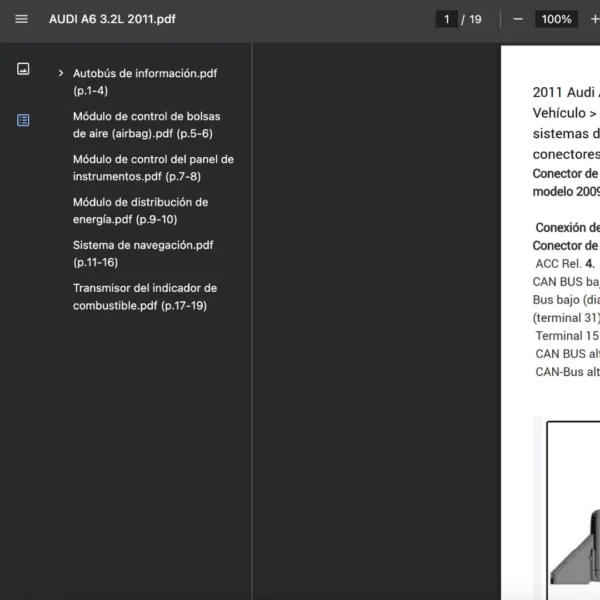
Task: Open Módulo de control del panel de instrumentos bookmark
Action: pos(153,168)
